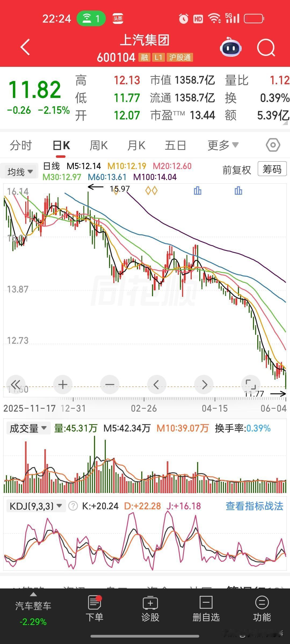This screenshot has height=644, width=290.
Task: Tap the second blue bar-chart marker
Action: (x=238, y=191)
